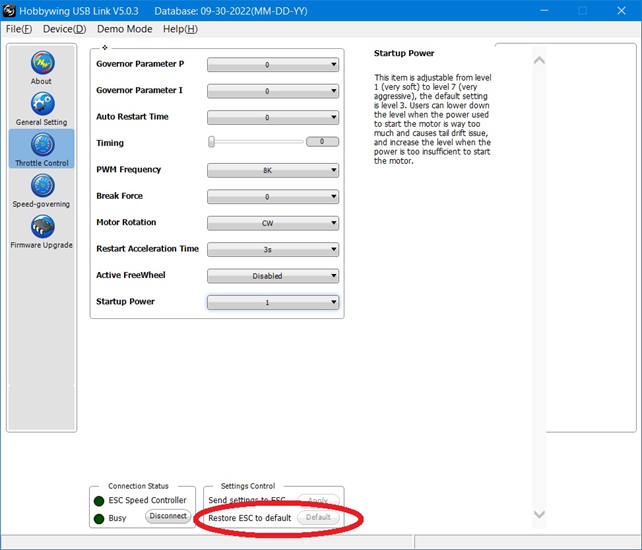Click Default to restore ESC settings

coord(318,518)
